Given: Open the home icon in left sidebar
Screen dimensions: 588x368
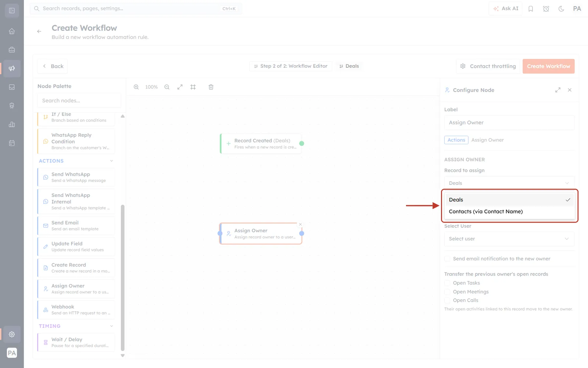Looking at the screenshot, I should point(12,31).
